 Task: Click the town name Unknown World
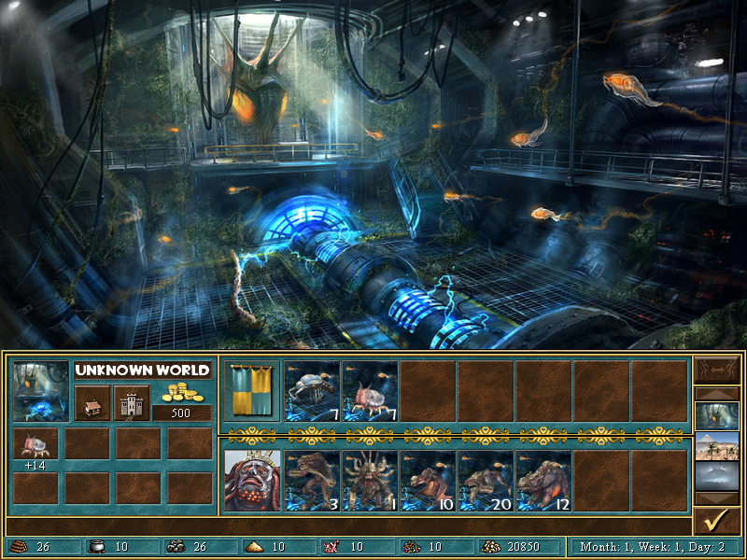(x=143, y=371)
